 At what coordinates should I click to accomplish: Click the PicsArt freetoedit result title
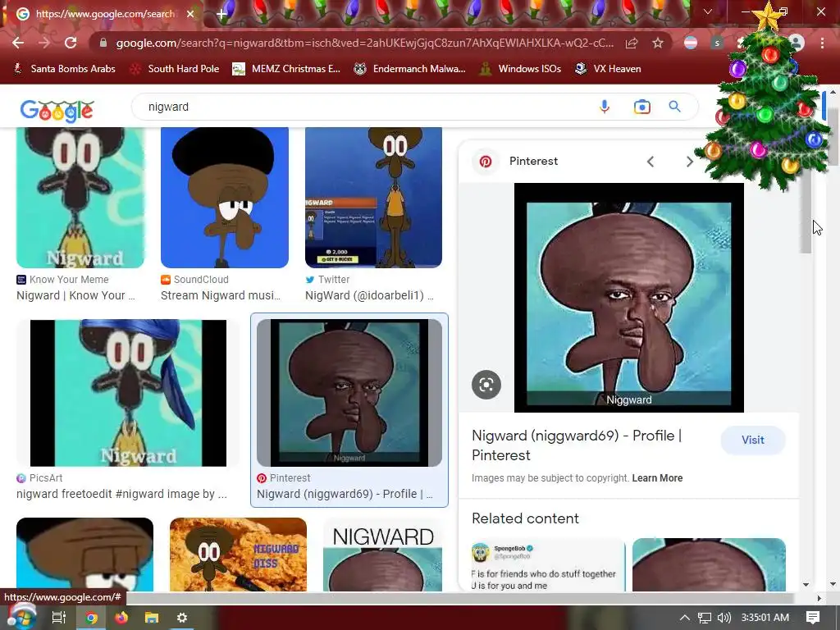pyautogui.click(x=121, y=494)
